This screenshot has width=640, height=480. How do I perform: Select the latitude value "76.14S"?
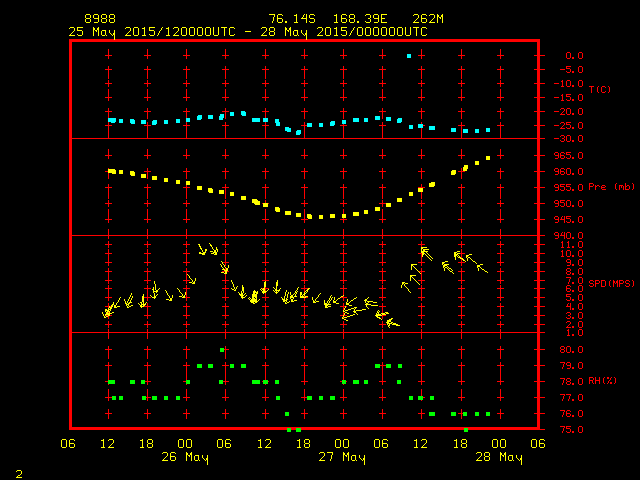292,19
